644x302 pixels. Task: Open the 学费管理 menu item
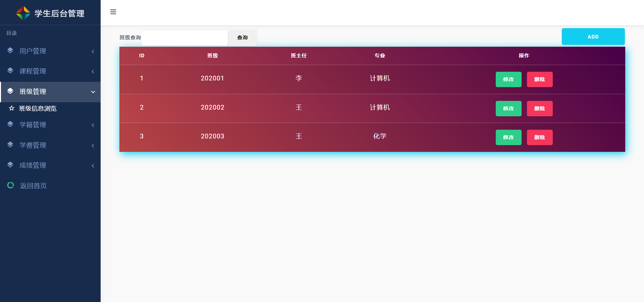tap(50, 145)
